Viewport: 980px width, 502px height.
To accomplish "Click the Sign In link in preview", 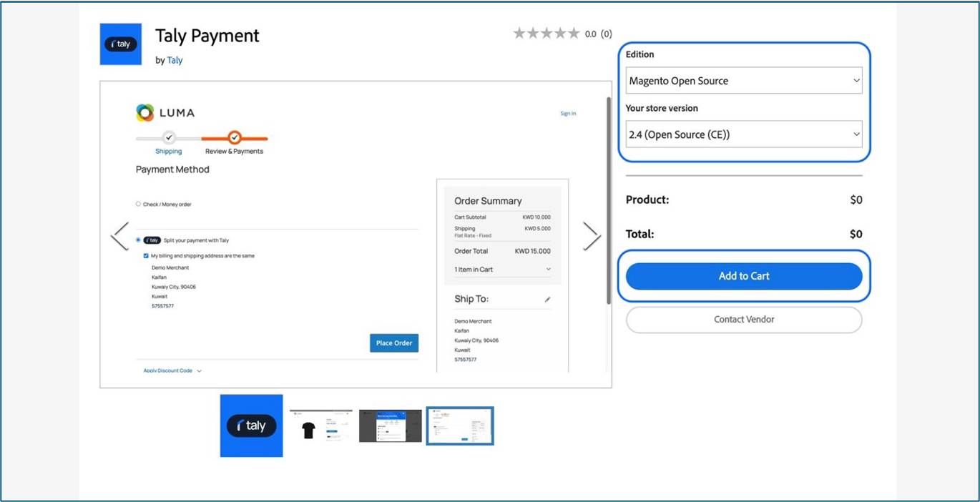I will (568, 114).
